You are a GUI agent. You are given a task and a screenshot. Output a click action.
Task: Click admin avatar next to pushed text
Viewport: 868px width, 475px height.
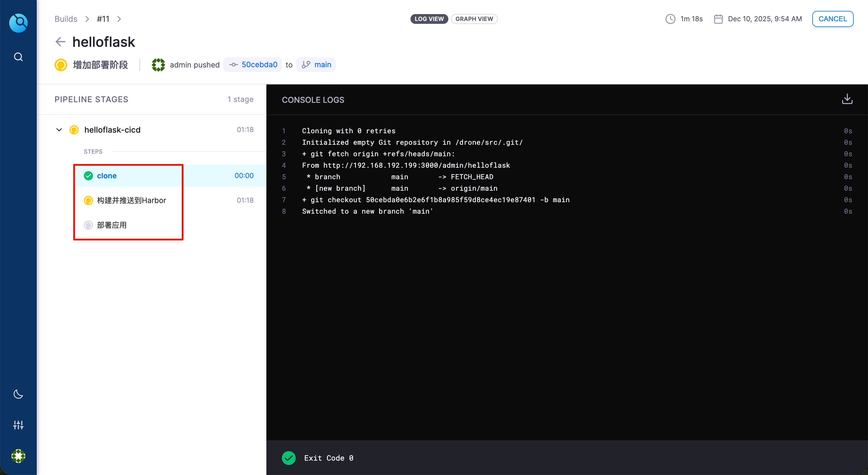158,65
